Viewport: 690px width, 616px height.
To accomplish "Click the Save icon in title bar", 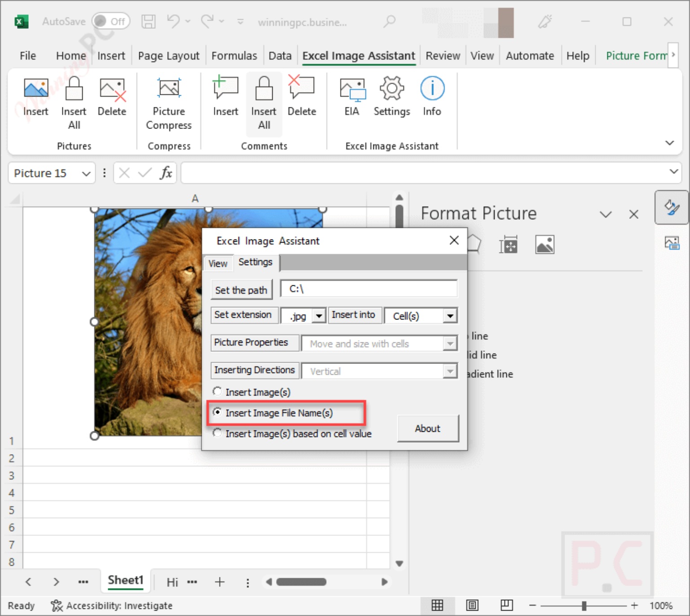I will point(148,22).
